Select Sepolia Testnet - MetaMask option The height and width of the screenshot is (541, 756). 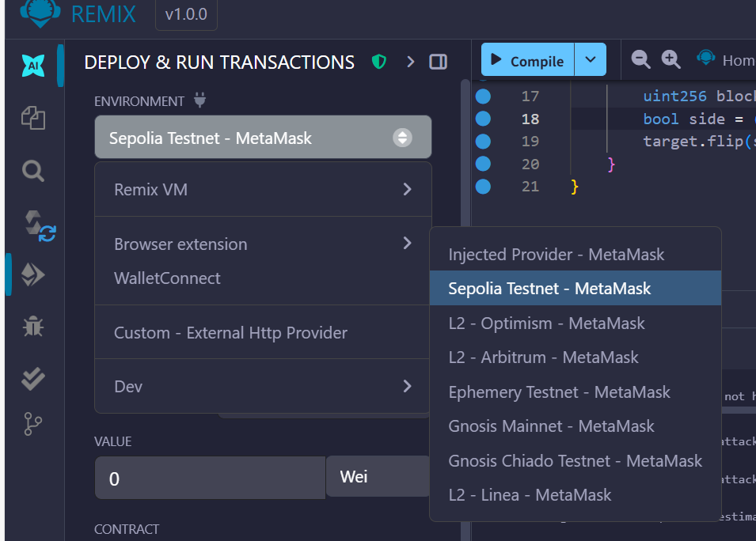576,288
